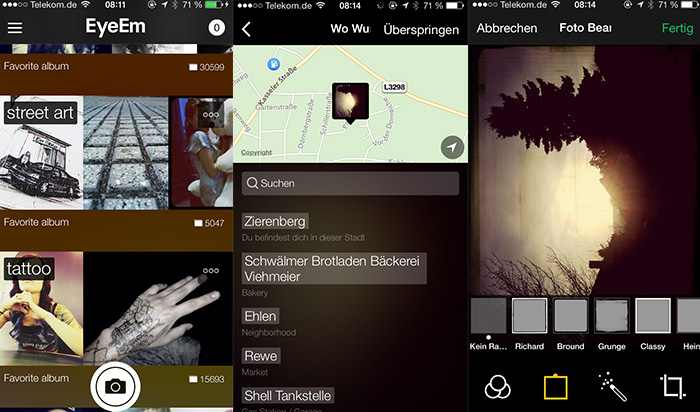The width and height of the screenshot is (700, 412).
Task: Tap the Favorite album label beside 30599
Action: (x=36, y=67)
